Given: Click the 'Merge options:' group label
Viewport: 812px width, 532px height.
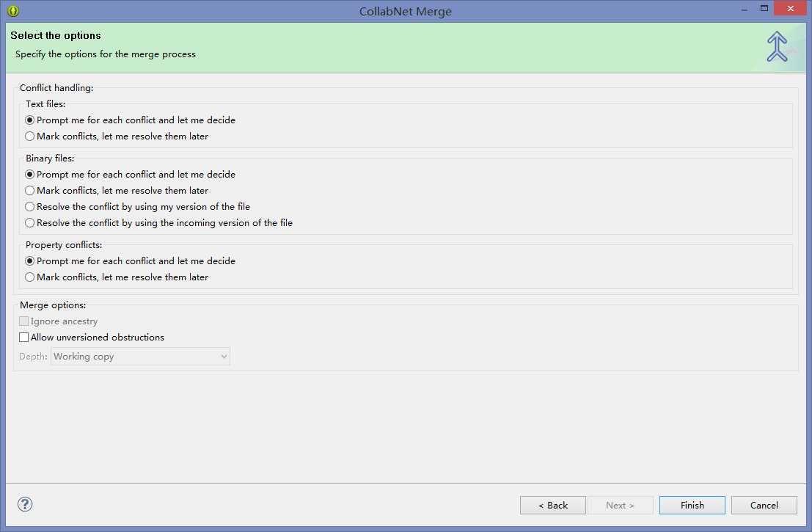Looking at the screenshot, I should pyautogui.click(x=53, y=305).
